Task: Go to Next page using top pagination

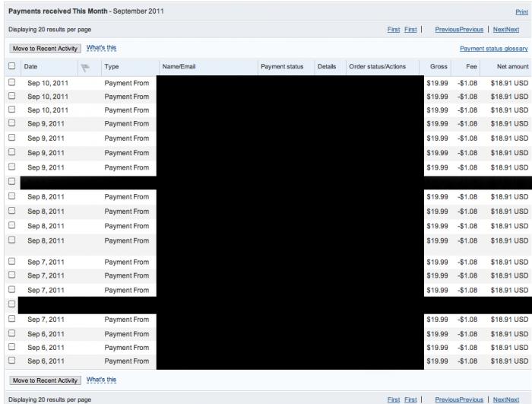Action: (506, 30)
